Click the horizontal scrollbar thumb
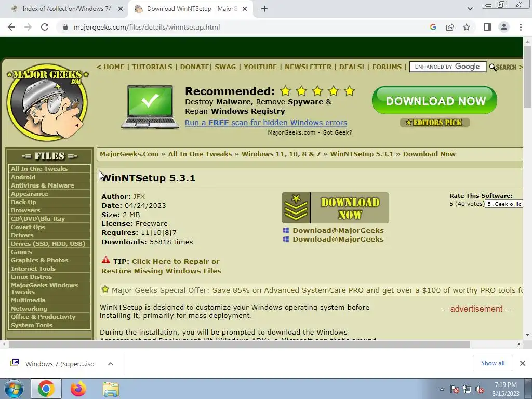Image resolution: width=532 pixels, height=399 pixels. click(x=239, y=344)
